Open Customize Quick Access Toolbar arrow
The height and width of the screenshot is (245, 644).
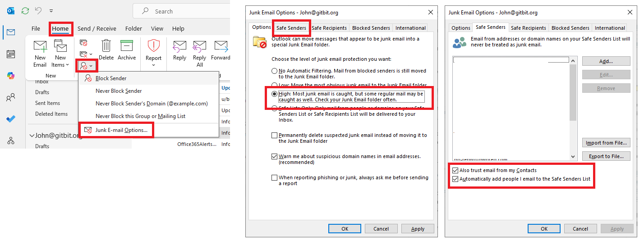click(51, 10)
